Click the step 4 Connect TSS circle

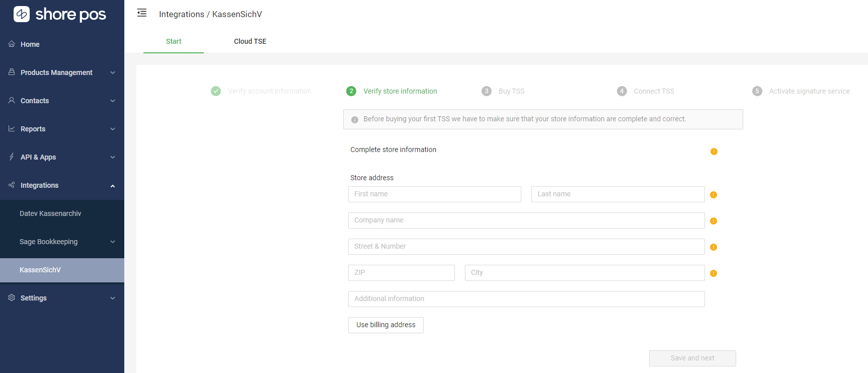point(622,91)
